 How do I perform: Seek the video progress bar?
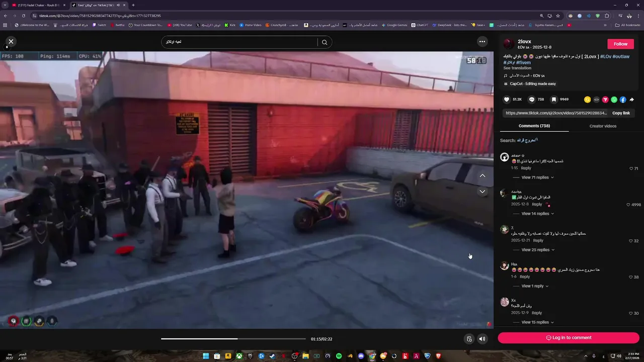tap(233, 339)
